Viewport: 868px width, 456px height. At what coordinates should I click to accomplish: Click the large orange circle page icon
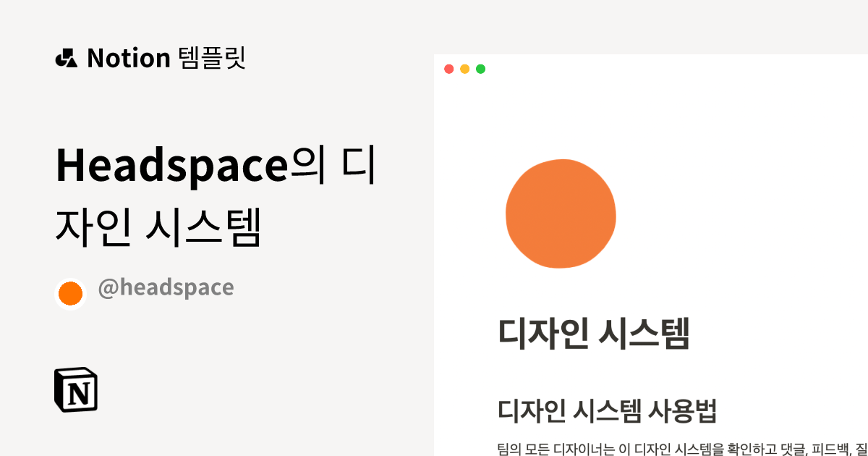tap(561, 214)
